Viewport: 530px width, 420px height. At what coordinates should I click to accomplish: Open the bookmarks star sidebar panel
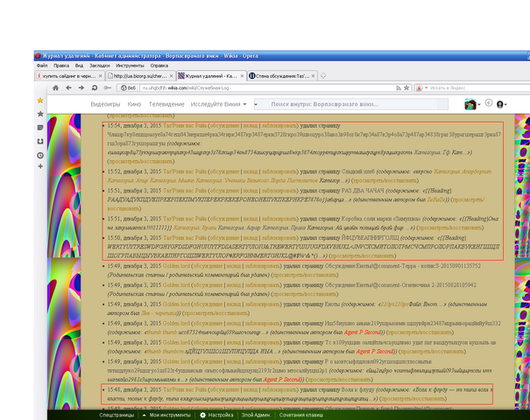pyautogui.click(x=40, y=114)
